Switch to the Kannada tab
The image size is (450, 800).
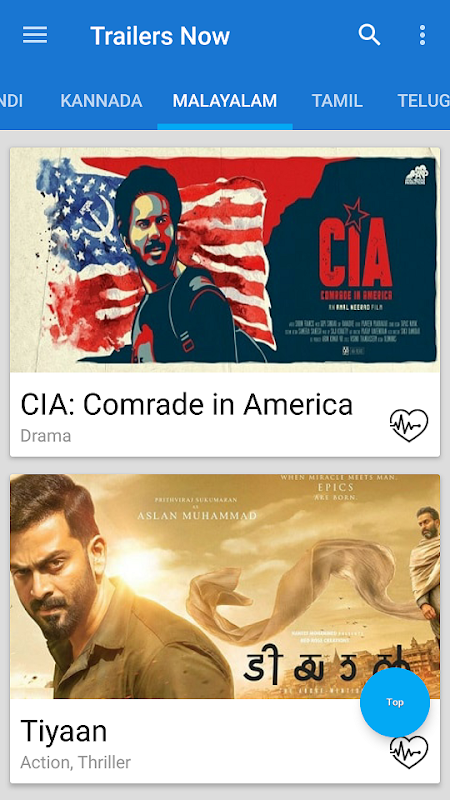[101, 101]
